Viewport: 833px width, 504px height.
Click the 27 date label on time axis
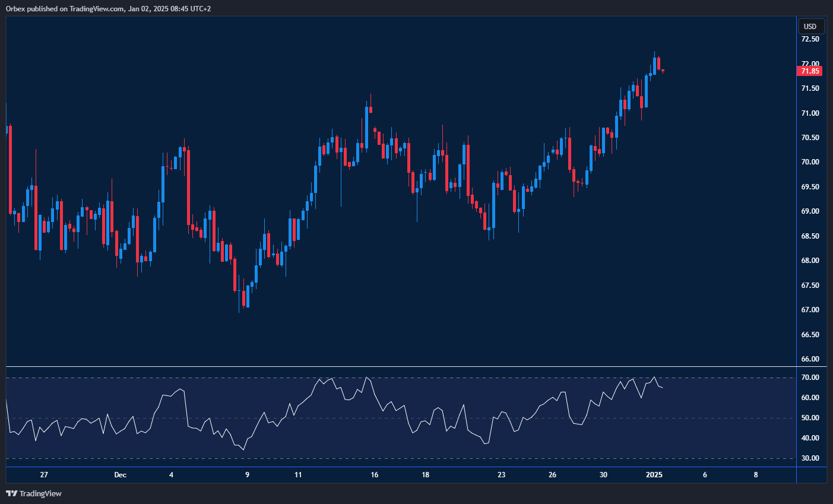(44, 475)
